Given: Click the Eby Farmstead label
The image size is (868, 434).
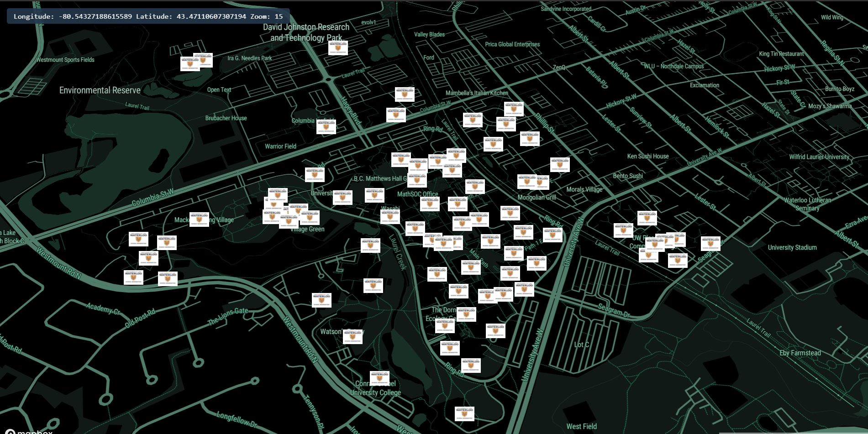Looking at the screenshot, I should 800,353.
